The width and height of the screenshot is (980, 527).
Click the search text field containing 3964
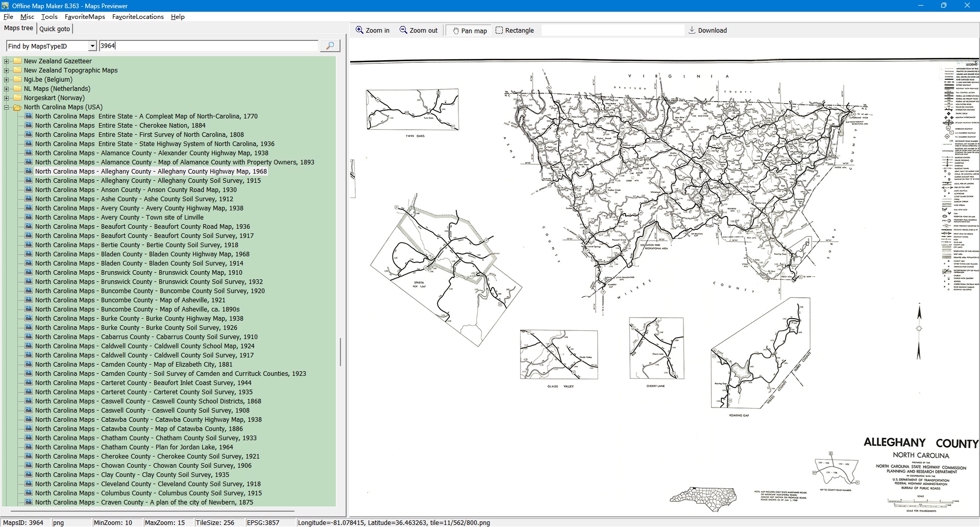[x=208, y=46]
